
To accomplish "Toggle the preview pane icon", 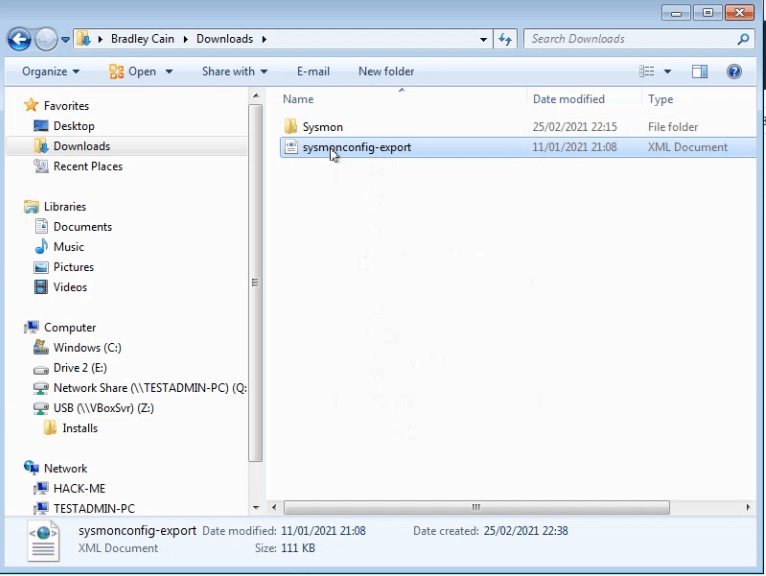I will (700, 72).
